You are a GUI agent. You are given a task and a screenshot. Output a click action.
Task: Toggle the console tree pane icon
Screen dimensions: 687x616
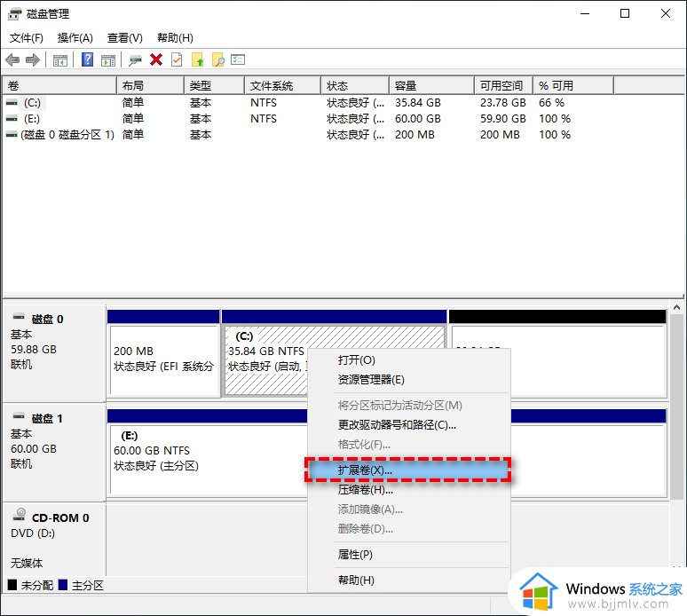[x=60, y=60]
